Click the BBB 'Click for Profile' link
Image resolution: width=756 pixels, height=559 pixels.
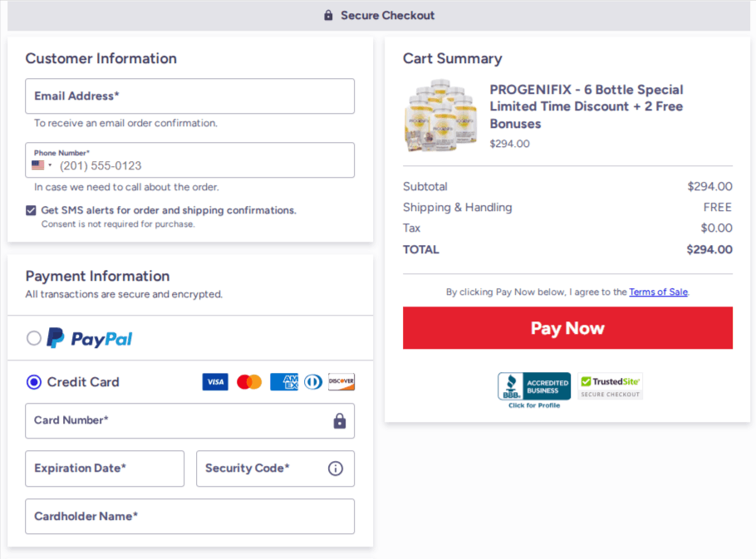tap(533, 405)
